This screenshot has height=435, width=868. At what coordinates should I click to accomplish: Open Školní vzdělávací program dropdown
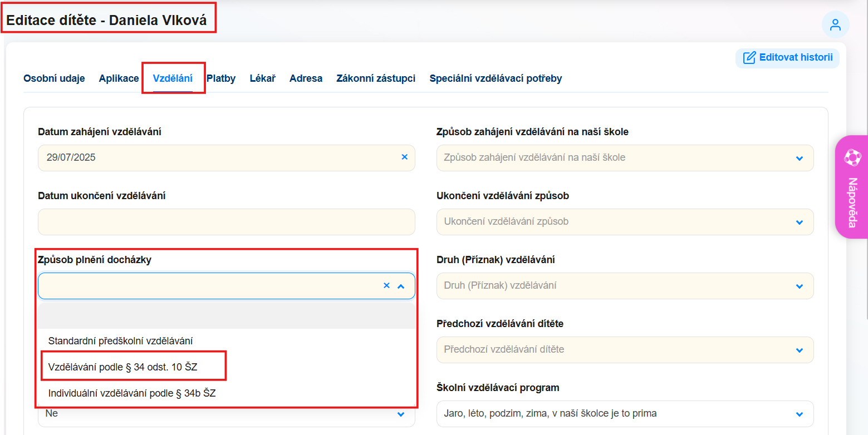[800, 414]
